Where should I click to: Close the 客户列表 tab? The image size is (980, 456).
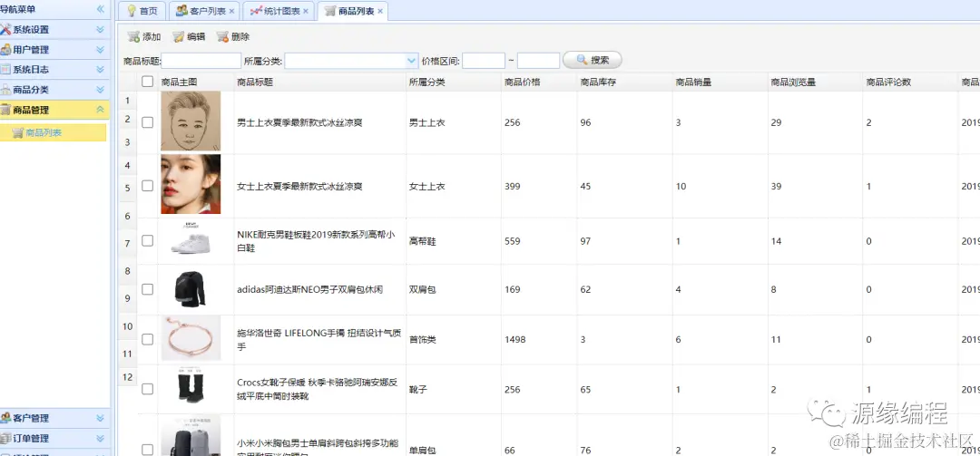(x=232, y=11)
